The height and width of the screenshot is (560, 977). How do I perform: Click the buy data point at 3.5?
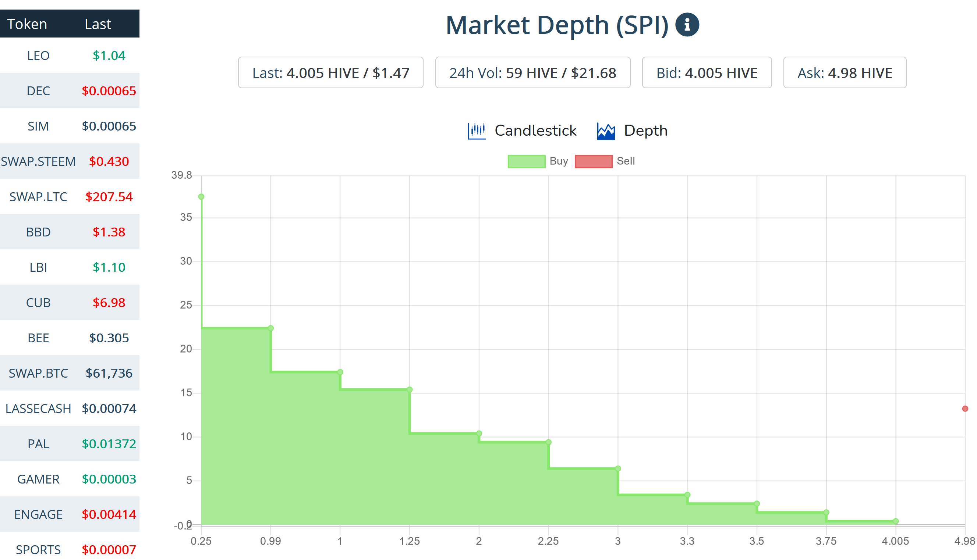tap(757, 503)
